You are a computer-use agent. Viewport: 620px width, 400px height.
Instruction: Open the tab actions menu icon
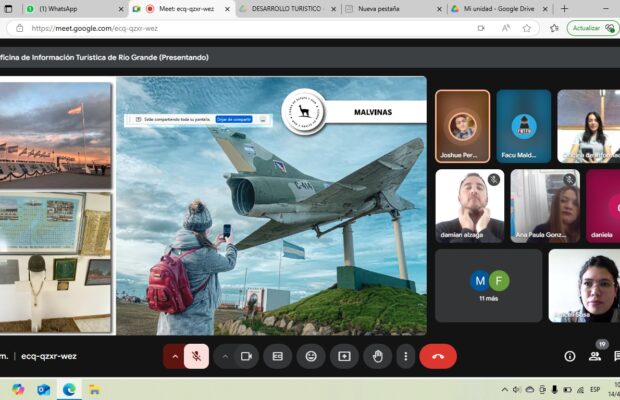[8, 9]
